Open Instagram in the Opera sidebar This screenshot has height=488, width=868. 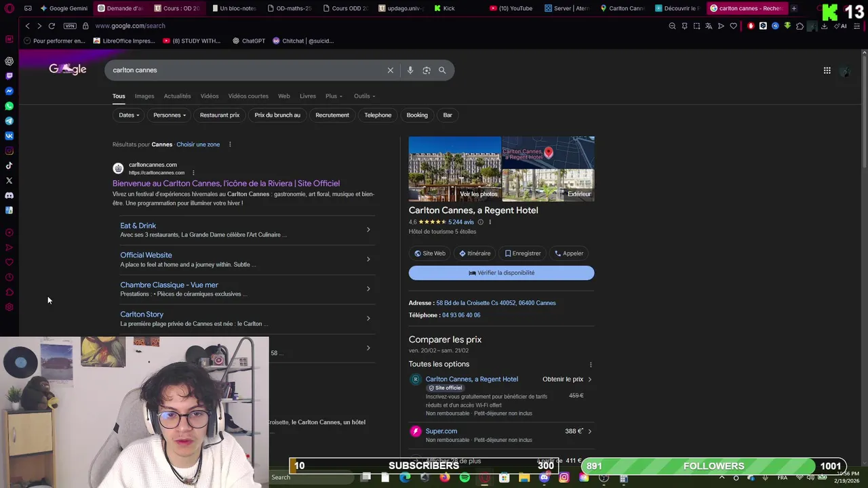9,150
